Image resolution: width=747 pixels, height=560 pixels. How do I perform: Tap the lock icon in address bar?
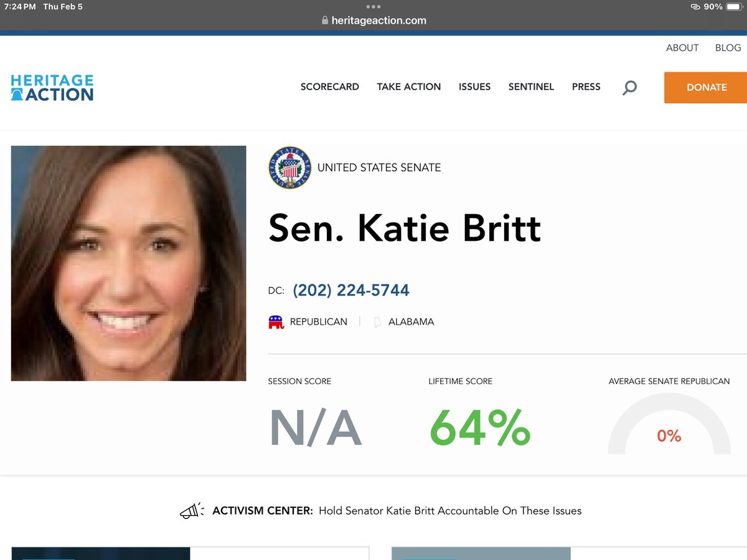point(325,21)
